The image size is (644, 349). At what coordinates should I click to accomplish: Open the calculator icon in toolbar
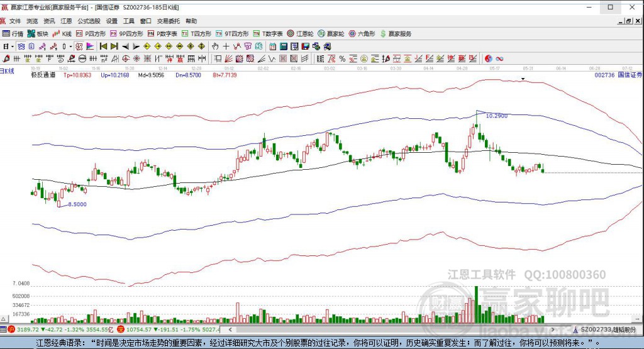tap(284, 47)
